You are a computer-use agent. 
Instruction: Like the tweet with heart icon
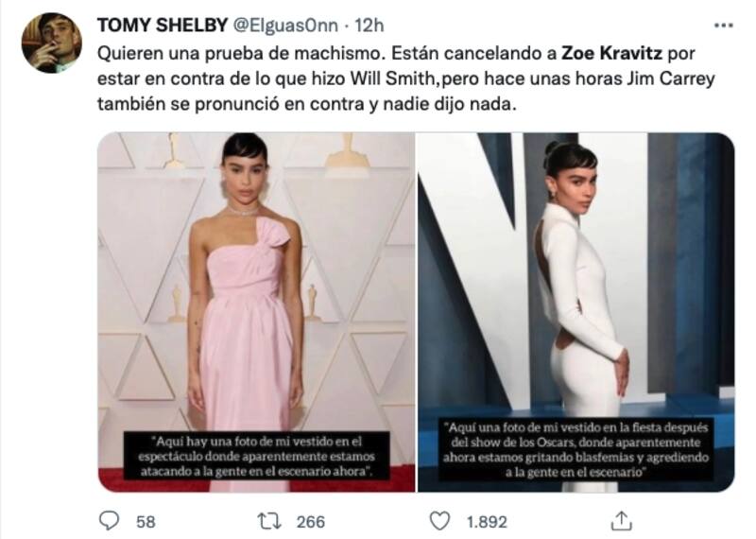(439, 521)
